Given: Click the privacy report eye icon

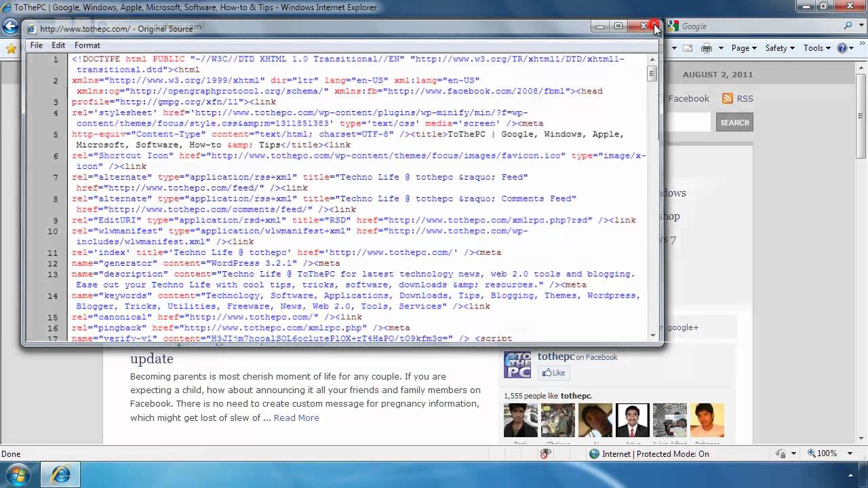Looking at the screenshot, I should click(545, 454).
